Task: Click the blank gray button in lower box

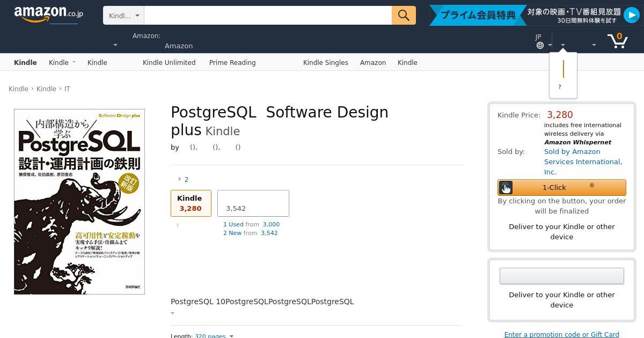Action: tap(562, 276)
